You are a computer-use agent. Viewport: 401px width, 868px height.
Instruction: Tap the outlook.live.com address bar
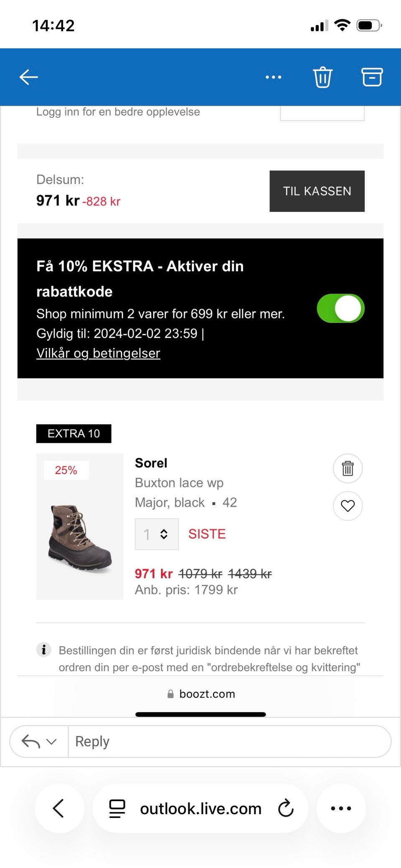(200, 809)
